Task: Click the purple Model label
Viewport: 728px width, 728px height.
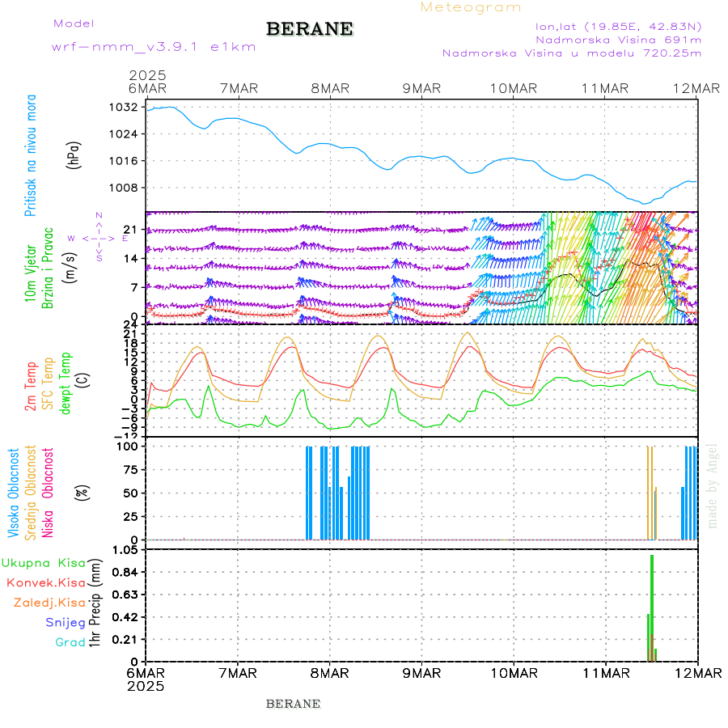Action: (x=74, y=23)
